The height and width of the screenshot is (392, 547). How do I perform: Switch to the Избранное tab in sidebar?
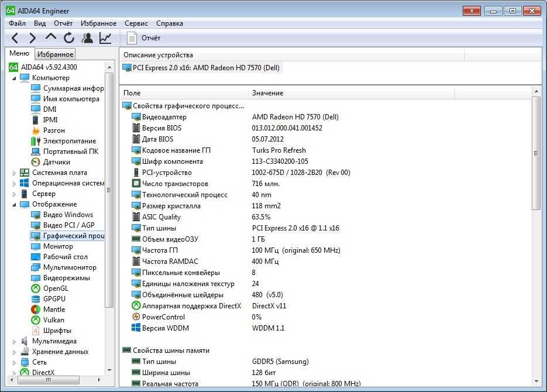[x=55, y=54]
